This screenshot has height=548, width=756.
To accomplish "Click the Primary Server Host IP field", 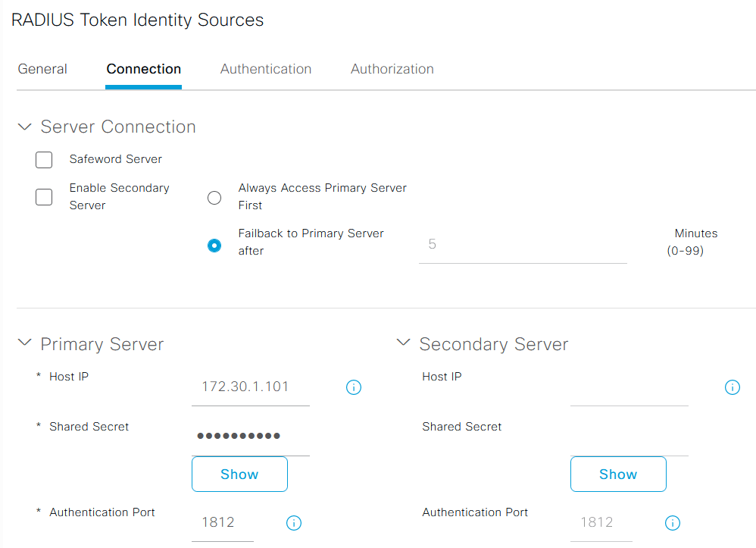I will click(x=251, y=387).
